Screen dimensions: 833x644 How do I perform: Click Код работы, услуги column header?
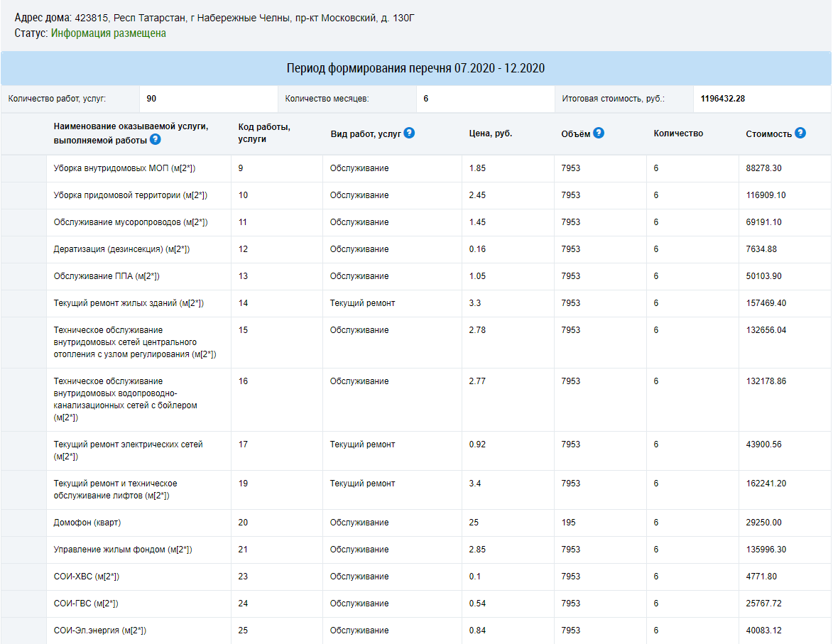264,133
